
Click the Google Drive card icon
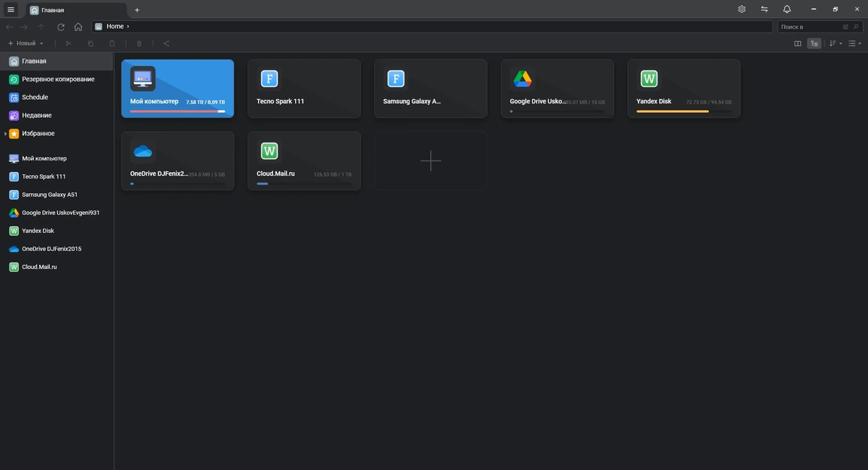coord(522,79)
